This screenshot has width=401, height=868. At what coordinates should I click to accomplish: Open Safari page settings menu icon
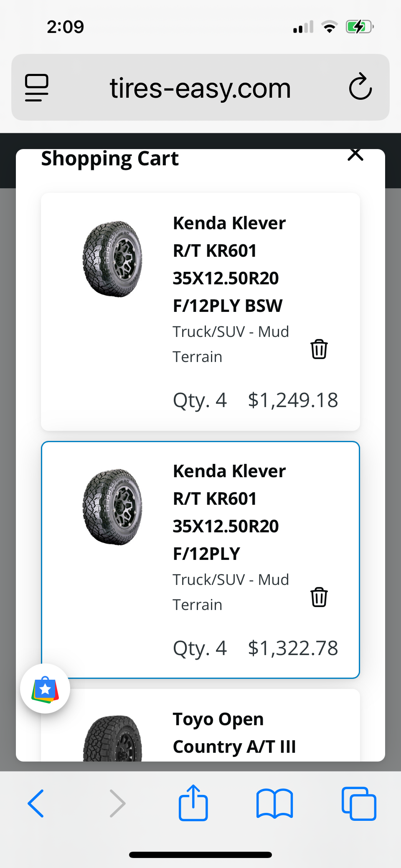pos(37,88)
